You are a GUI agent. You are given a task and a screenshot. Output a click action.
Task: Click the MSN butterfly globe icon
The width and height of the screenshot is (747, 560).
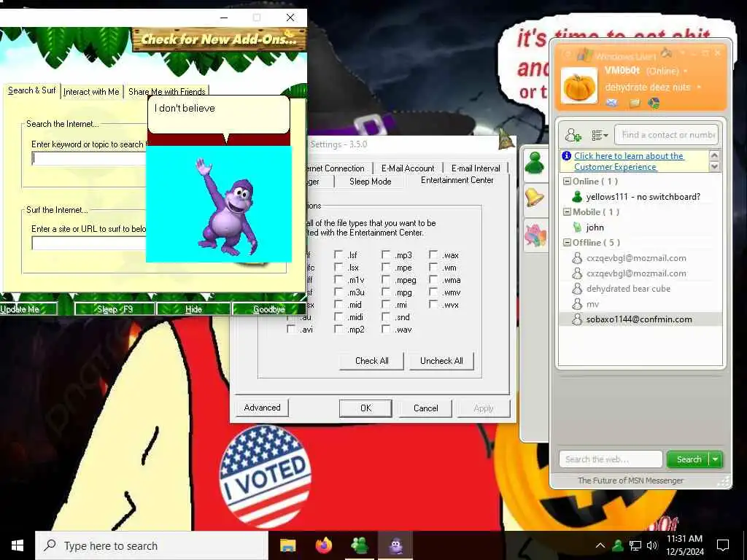tap(654, 102)
